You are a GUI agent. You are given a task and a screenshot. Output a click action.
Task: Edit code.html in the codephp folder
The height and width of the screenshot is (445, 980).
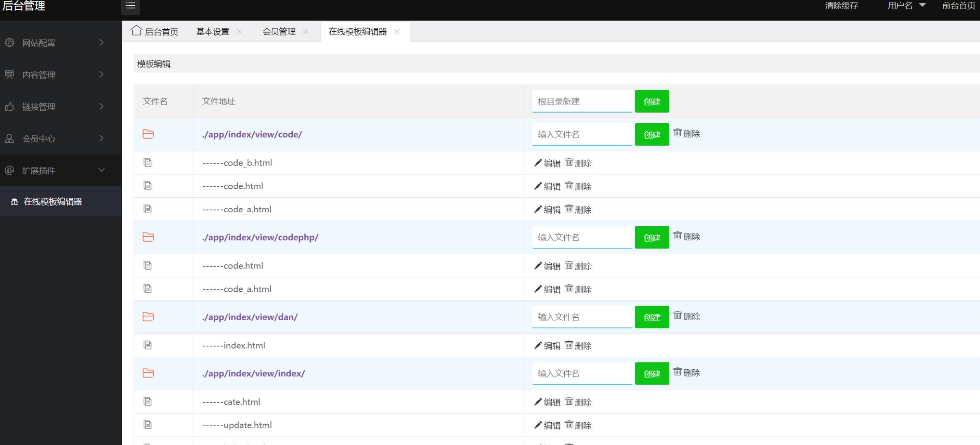tap(547, 266)
